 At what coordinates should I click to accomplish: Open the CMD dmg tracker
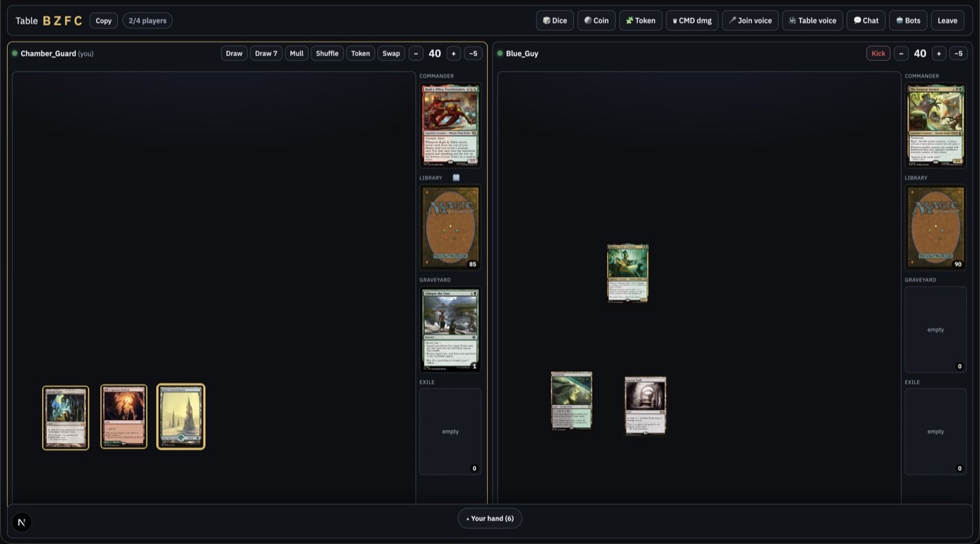coord(692,20)
